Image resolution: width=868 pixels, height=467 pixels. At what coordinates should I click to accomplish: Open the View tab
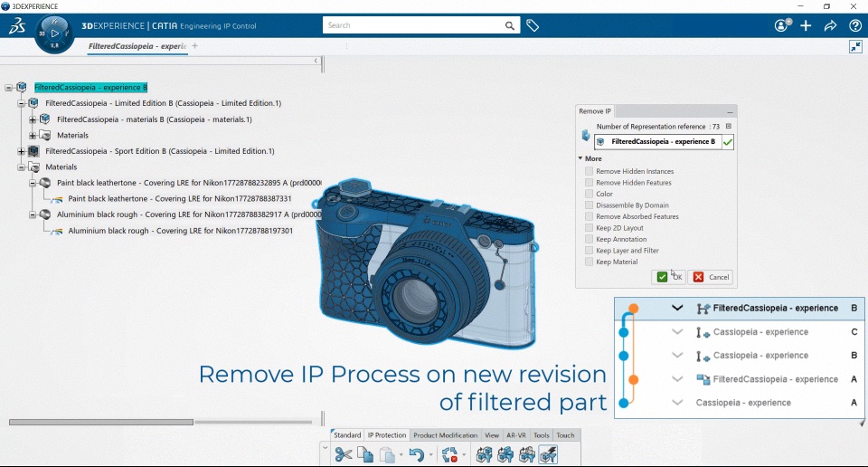[492, 435]
